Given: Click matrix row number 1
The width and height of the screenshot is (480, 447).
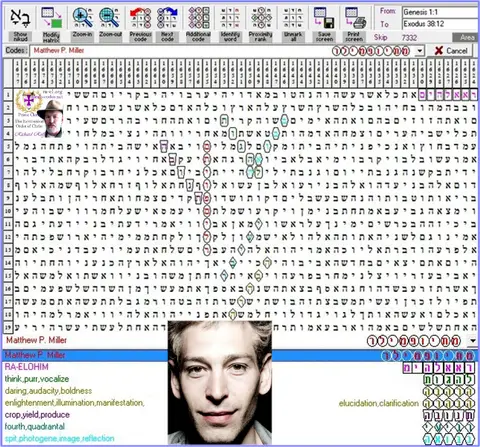Looking at the screenshot, I should tap(8, 95).
